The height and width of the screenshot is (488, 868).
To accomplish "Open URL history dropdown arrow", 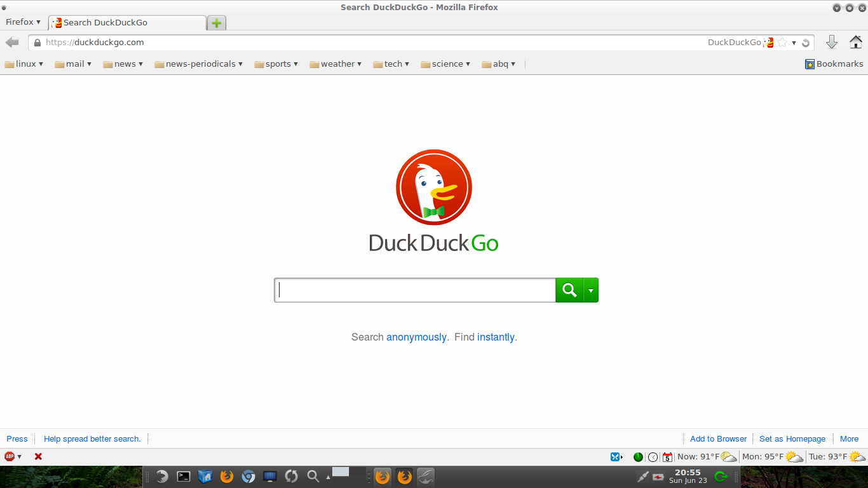I will (794, 43).
